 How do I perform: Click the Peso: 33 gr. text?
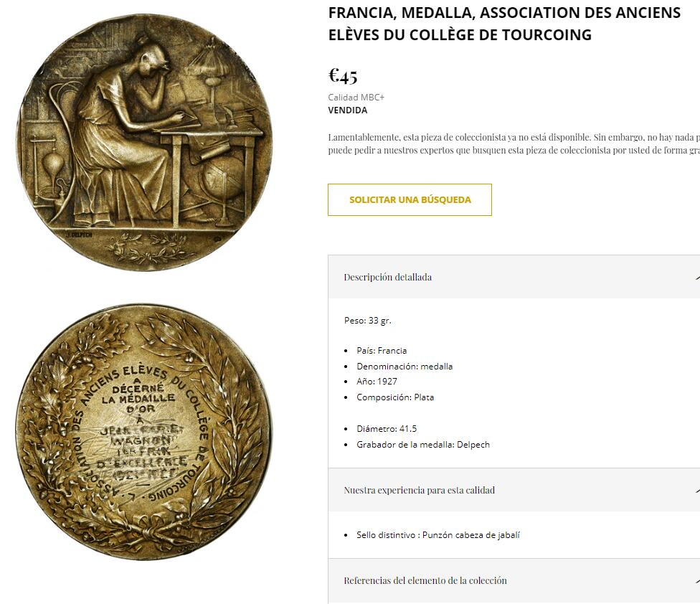coord(368,321)
